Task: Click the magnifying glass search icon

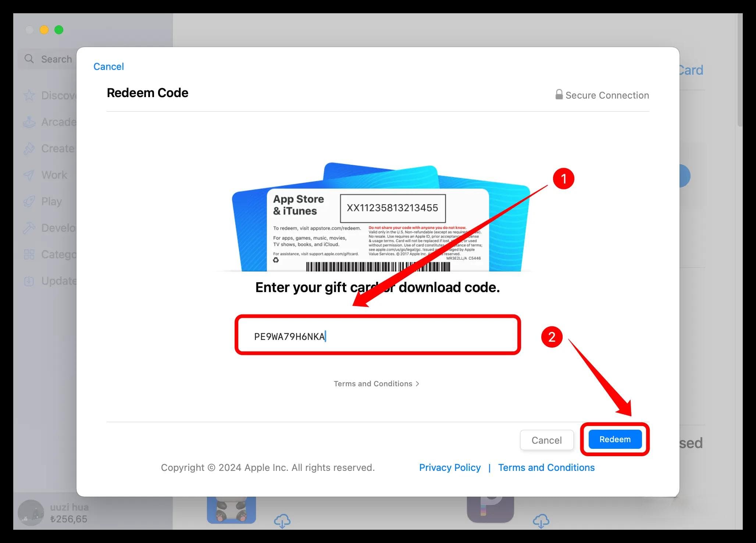Action: 29,59
